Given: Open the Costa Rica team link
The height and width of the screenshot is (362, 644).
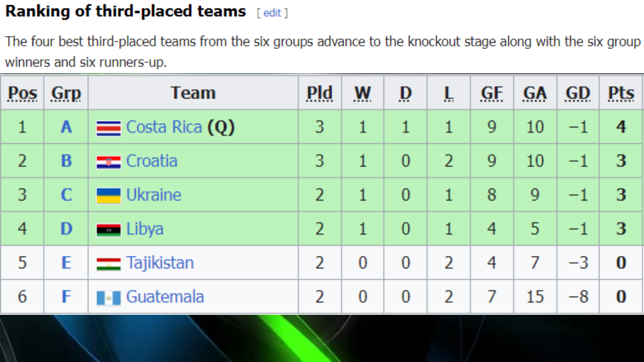Looking at the screenshot, I should coord(164,127).
